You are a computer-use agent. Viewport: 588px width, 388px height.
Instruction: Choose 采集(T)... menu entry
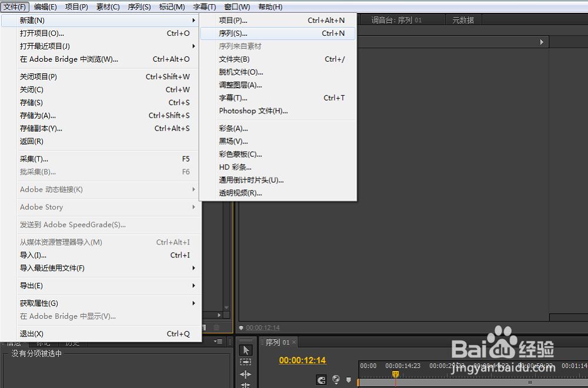click(x=100, y=159)
